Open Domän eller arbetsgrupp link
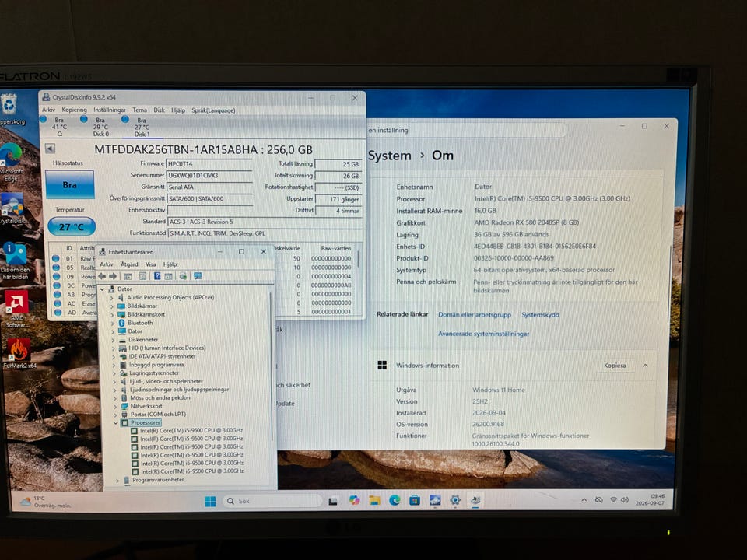 (475, 315)
